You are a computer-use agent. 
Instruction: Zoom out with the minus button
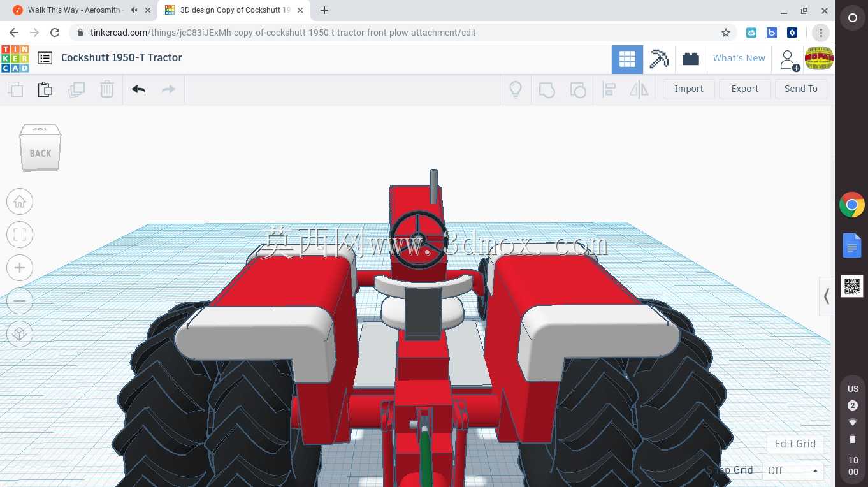[x=20, y=300]
